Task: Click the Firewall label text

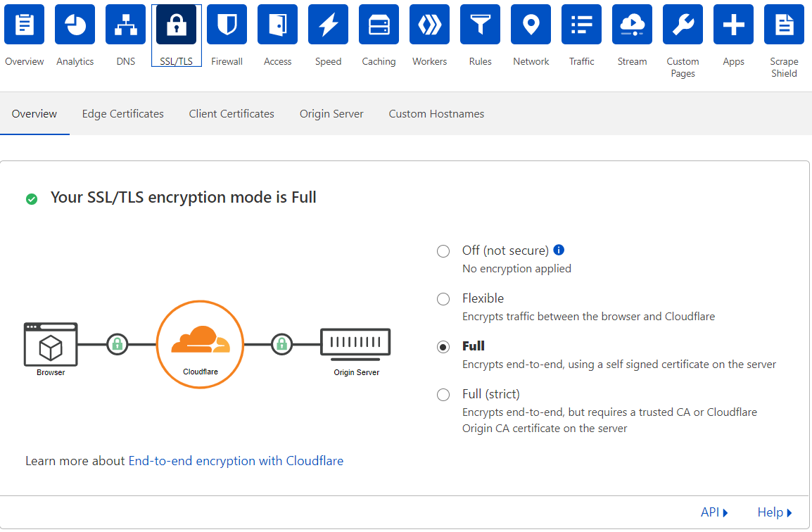Action: [227, 61]
